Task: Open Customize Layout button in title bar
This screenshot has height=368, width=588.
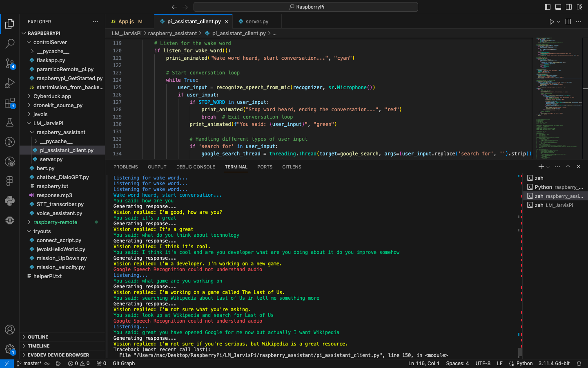Action: pyautogui.click(x=580, y=7)
